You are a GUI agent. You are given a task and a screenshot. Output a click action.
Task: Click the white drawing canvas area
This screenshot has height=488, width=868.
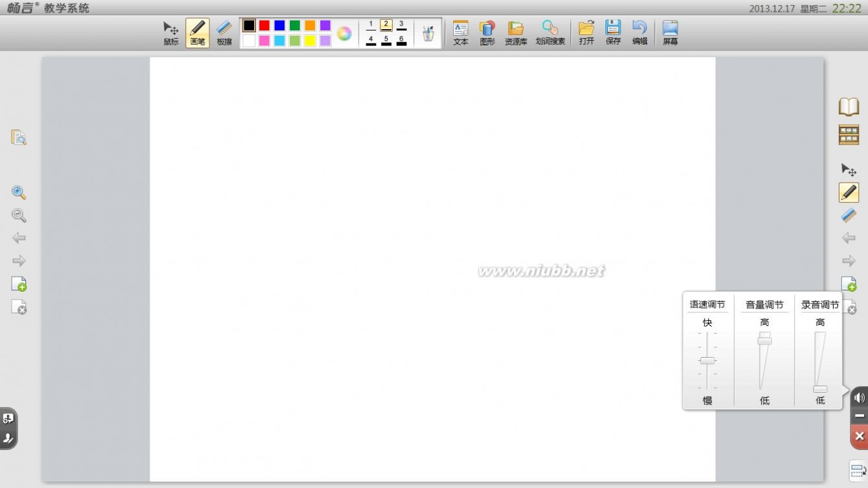pyautogui.click(x=432, y=269)
